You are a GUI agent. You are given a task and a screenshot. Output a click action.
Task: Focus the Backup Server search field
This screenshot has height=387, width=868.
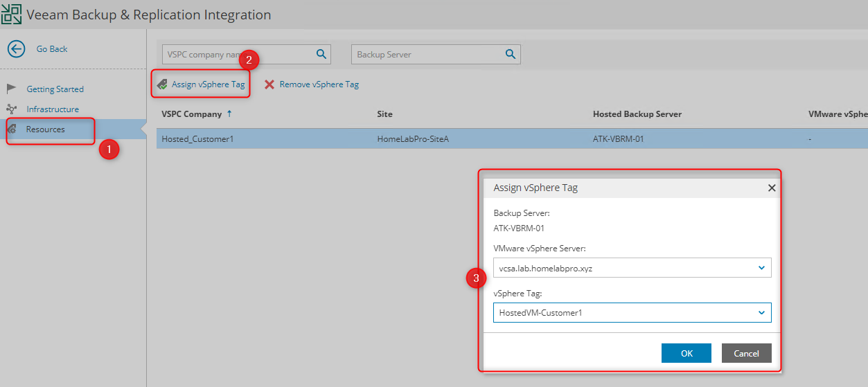pyautogui.click(x=426, y=55)
